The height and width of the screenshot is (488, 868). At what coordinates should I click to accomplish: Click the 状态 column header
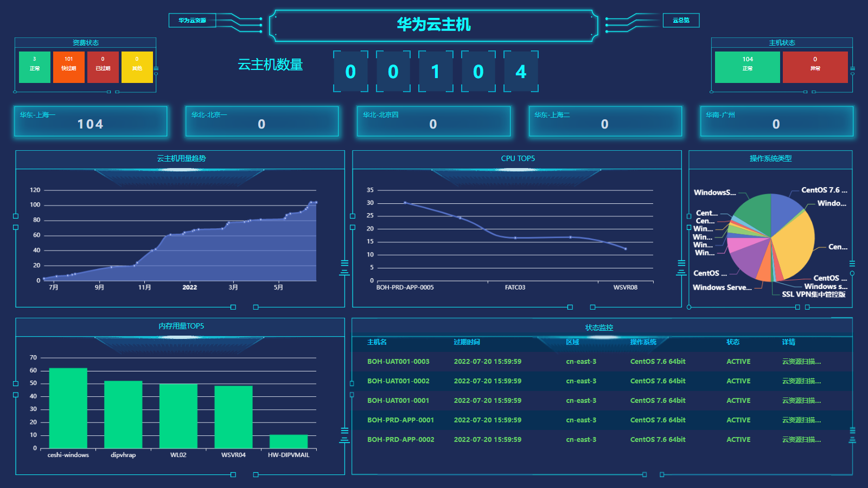tap(733, 342)
